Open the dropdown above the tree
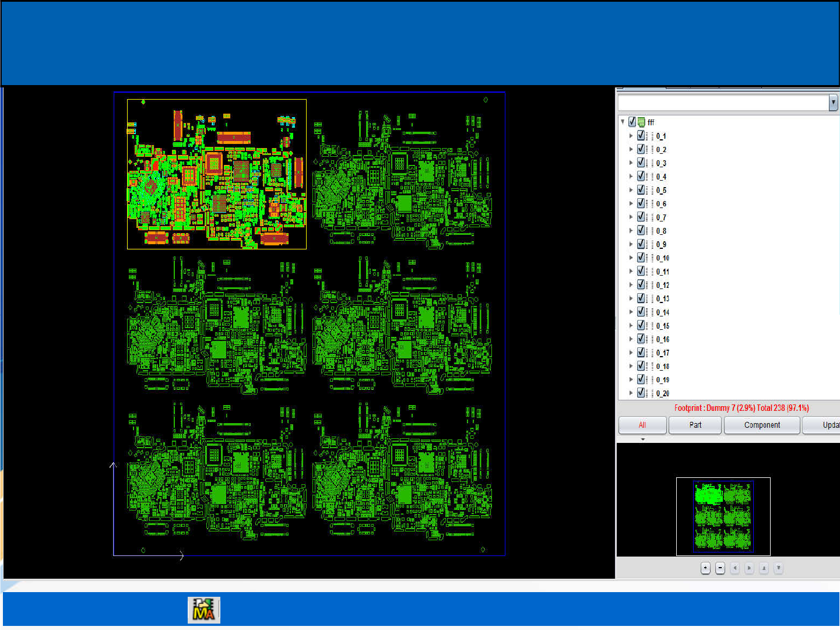Image resolution: width=840 pixels, height=630 pixels. 833,103
